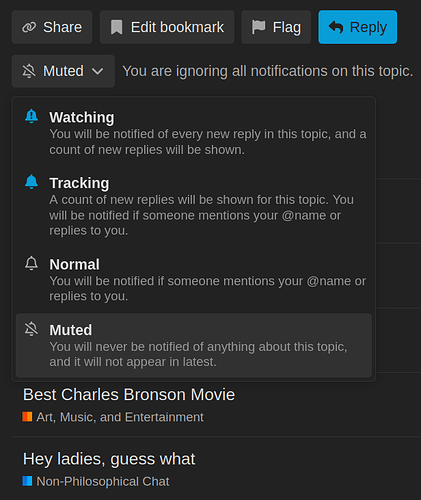The width and height of the screenshot is (421, 500).
Task: Open the Muted notification level dropdown
Action: pos(63,71)
